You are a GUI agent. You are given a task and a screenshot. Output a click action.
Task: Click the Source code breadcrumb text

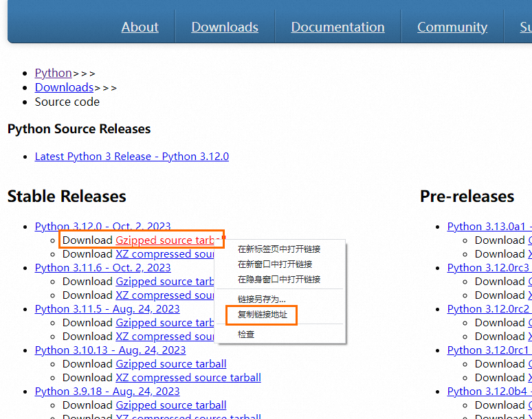67,102
